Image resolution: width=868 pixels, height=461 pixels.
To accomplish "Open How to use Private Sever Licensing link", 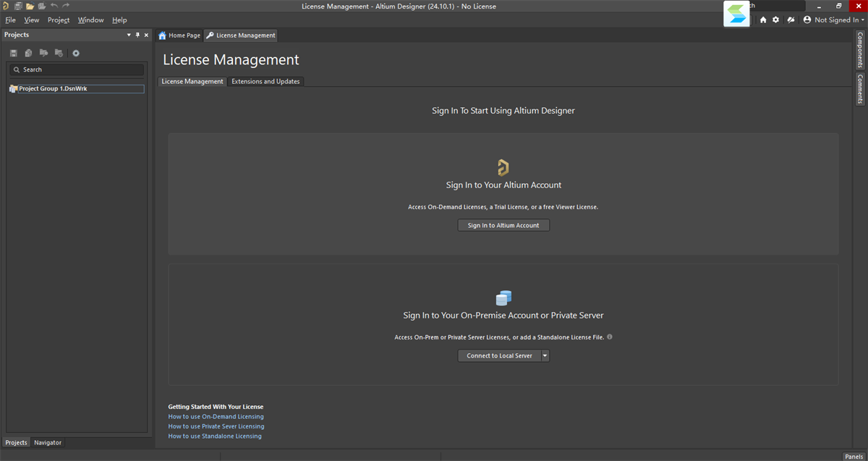I will point(216,426).
